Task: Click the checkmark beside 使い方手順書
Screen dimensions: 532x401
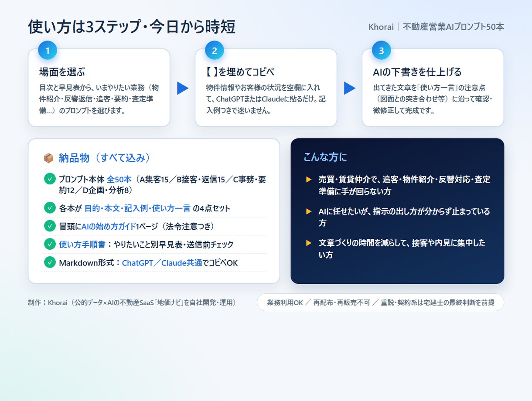Action: click(50, 244)
